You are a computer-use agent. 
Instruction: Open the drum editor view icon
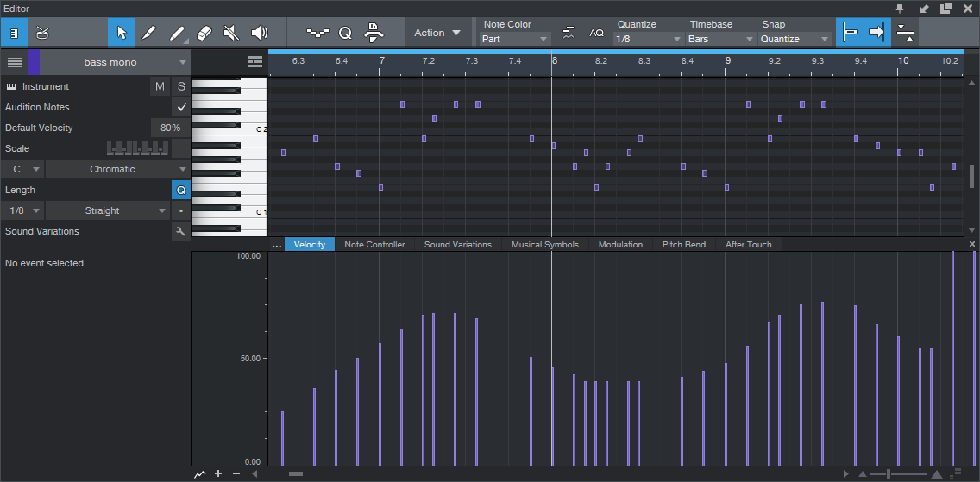42,33
